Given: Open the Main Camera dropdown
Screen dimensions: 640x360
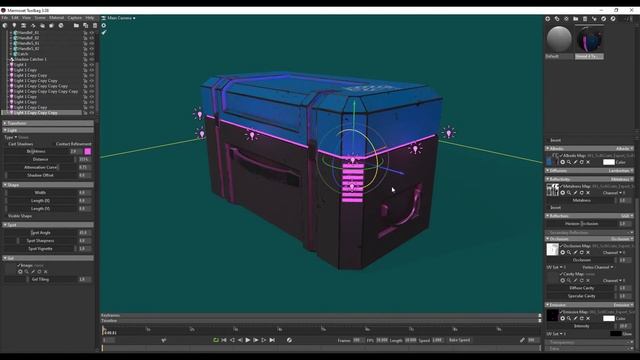Looking at the screenshot, I should [x=121, y=18].
